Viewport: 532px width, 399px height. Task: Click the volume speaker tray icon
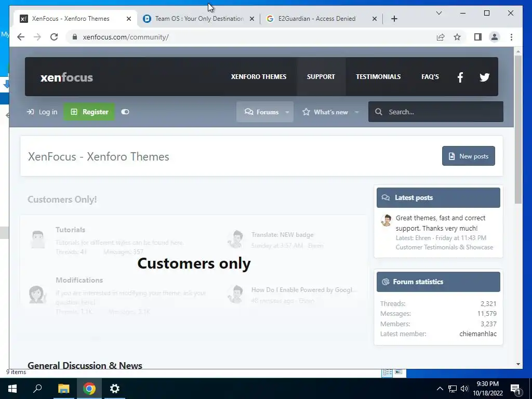pos(464,389)
